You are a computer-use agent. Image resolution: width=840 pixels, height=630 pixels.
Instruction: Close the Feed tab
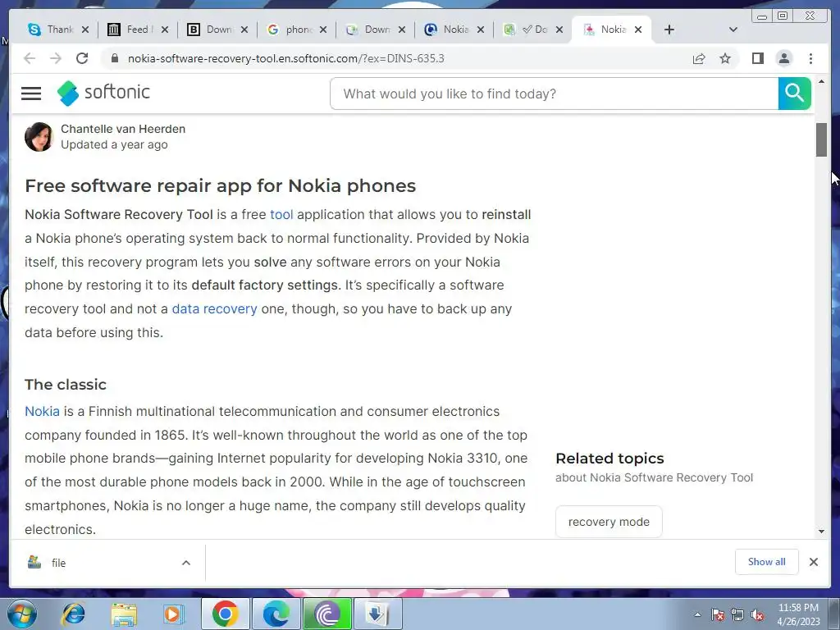coord(164,30)
